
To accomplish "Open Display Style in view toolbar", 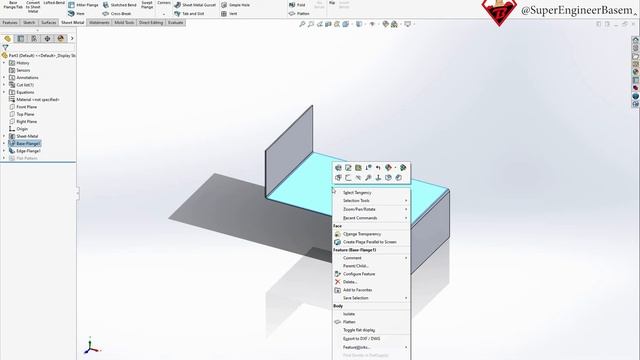I will point(360,24).
